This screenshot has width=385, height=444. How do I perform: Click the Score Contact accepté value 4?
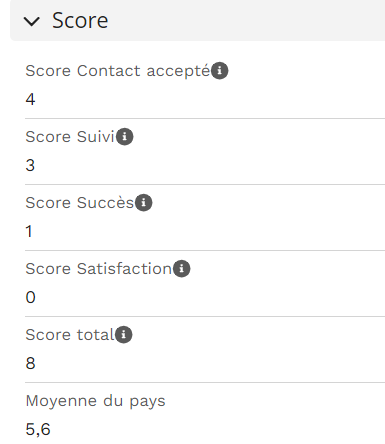pos(30,99)
